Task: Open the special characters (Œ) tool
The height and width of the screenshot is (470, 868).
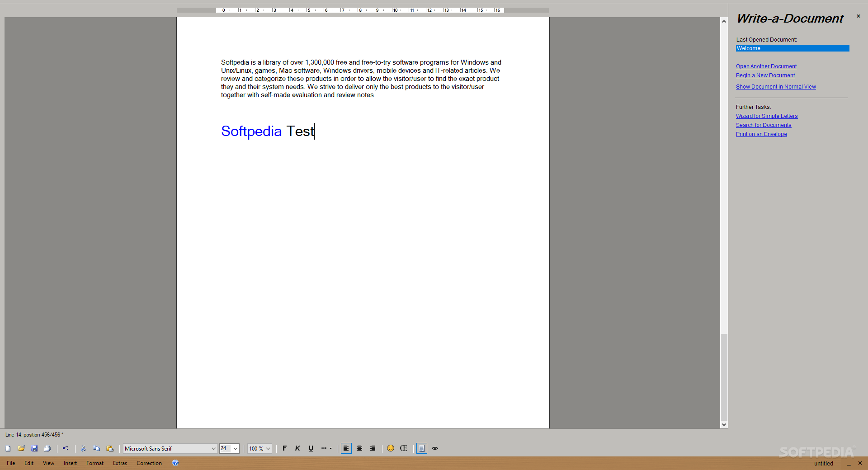Action: [x=404, y=448]
